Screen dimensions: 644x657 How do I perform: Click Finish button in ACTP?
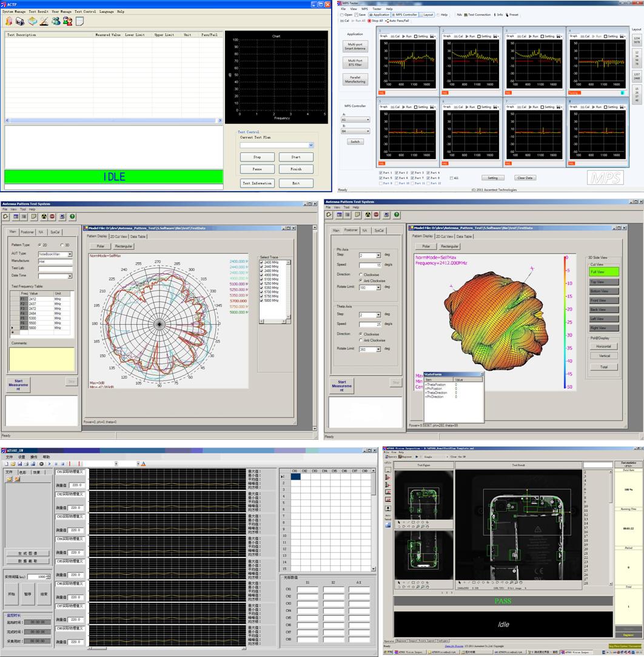(x=296, y=169)
